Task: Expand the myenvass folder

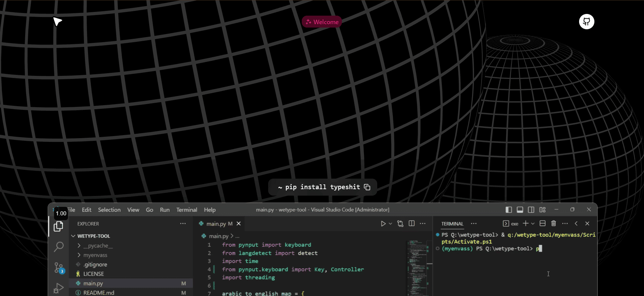Action: coord(79,255)
